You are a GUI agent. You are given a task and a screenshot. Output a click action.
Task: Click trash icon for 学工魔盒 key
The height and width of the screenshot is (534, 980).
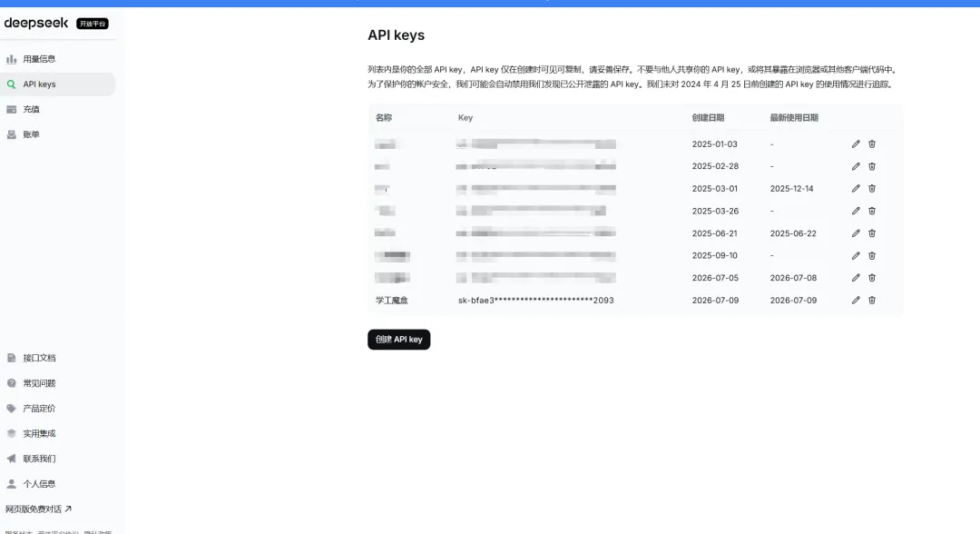tap(872, 300)
